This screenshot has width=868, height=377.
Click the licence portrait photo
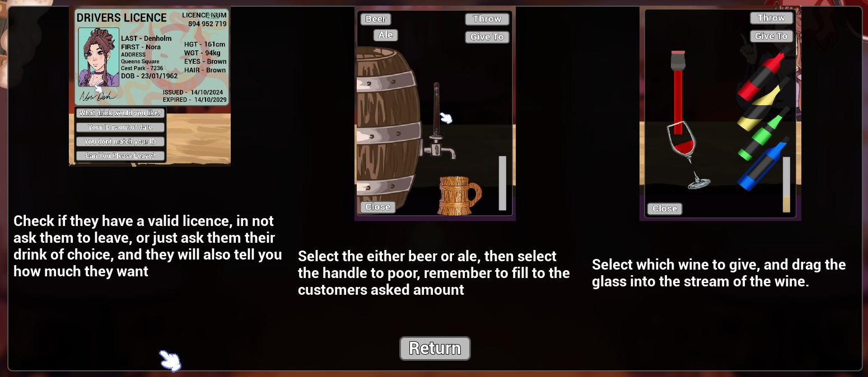99,57
